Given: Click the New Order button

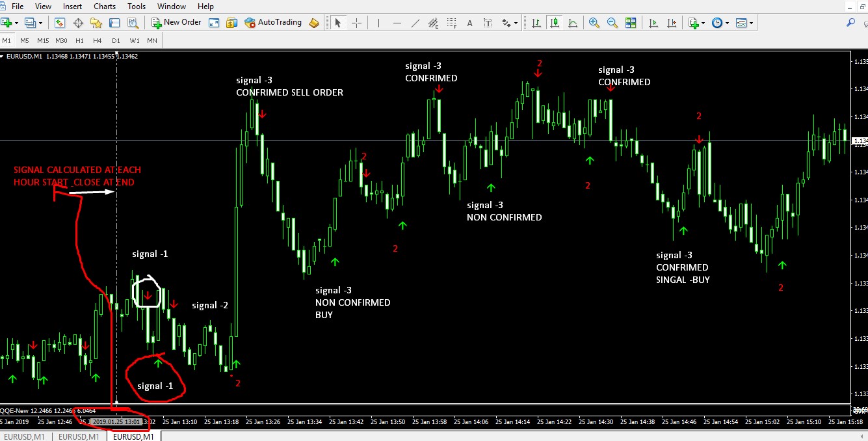Looking at the screenshot, I should tap(177, 22).
